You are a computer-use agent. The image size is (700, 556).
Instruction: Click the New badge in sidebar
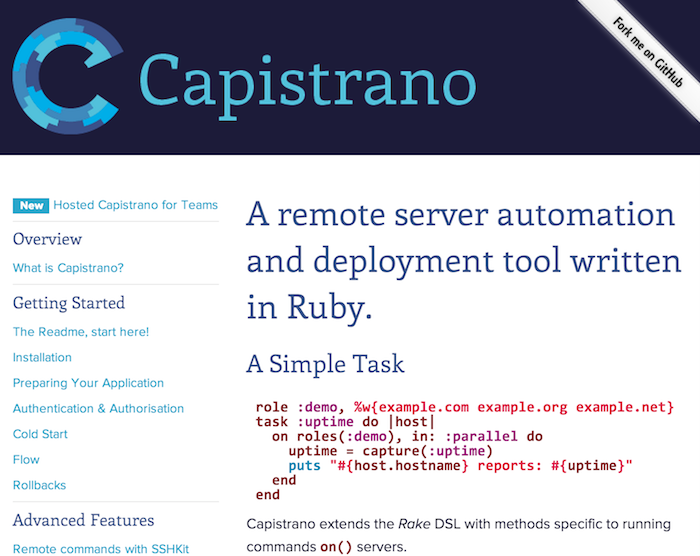(x=31, y=205)
